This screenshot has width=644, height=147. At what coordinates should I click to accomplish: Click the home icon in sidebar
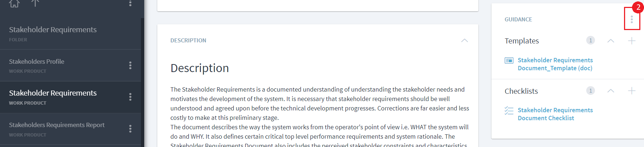click(14, 3)
